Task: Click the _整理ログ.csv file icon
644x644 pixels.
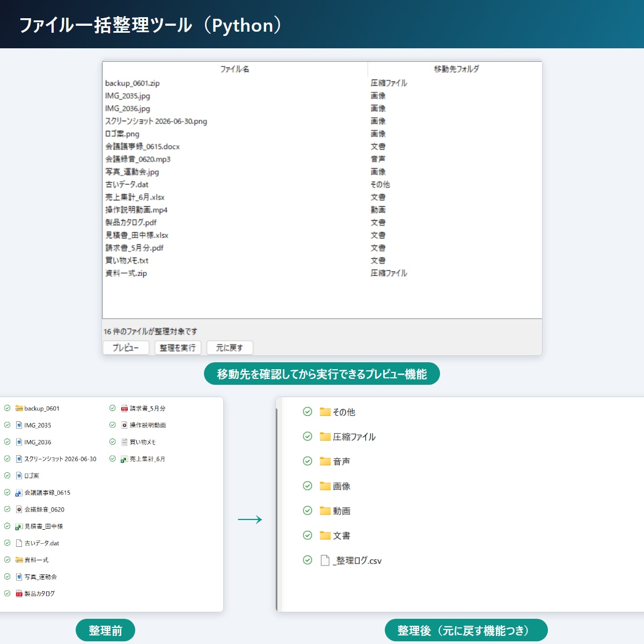Action: coord(325,560)
